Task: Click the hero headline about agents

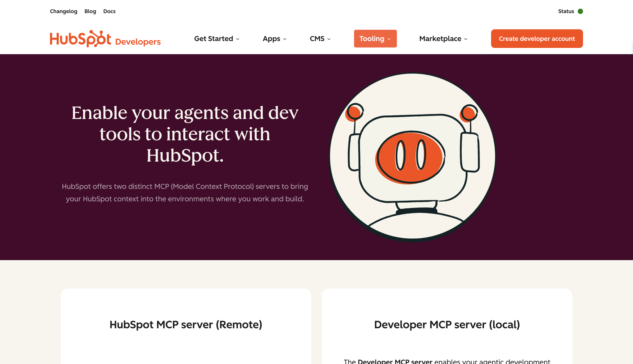Action: coord(185,134)
